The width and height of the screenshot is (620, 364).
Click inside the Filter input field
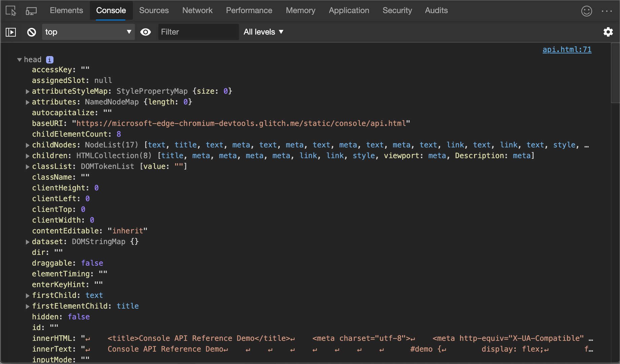pos(198,32)
